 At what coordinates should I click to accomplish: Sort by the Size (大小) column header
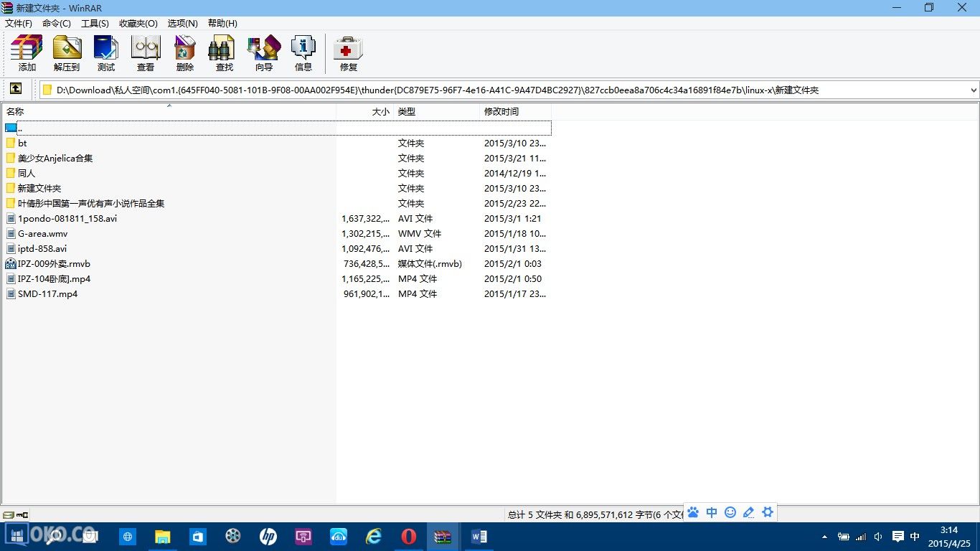click(x=364, y=112)
